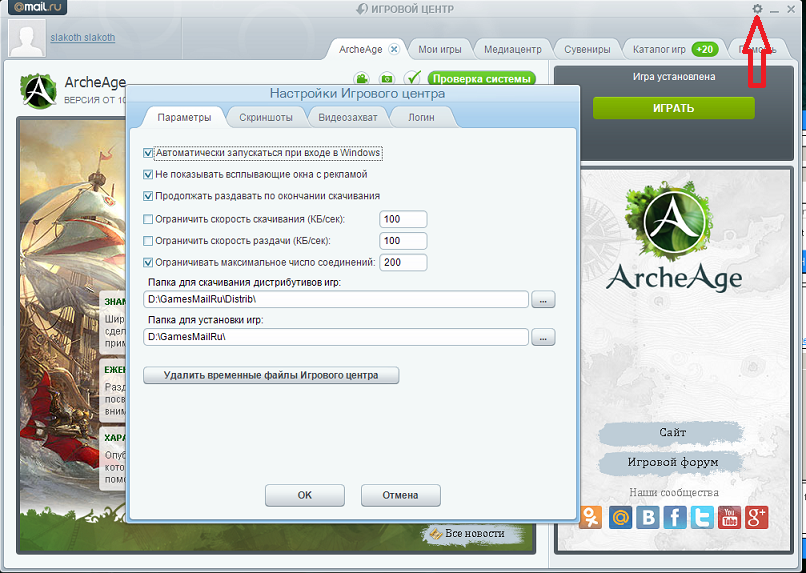Open settings via the gear icon

point(757,9)
